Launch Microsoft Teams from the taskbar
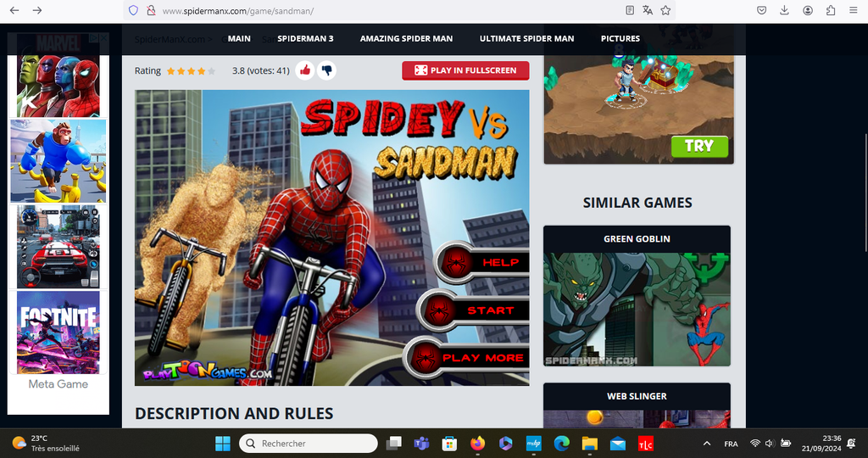 click(422, 443)
